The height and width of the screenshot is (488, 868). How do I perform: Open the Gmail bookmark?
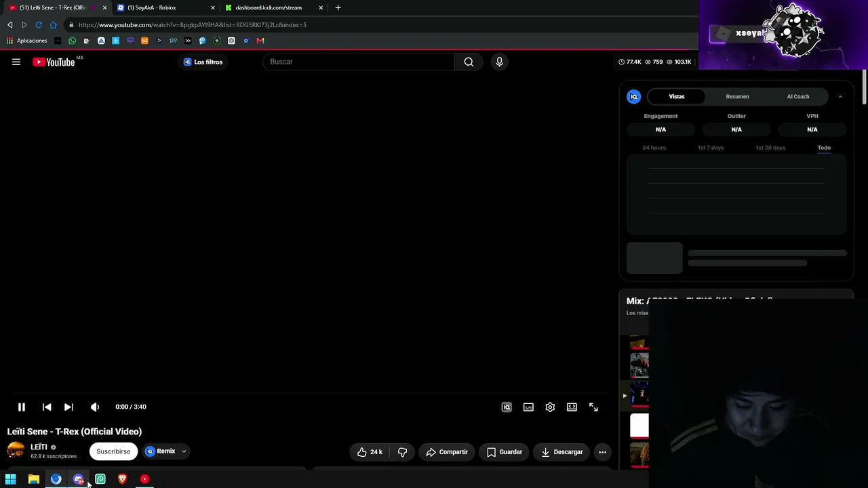260,41
